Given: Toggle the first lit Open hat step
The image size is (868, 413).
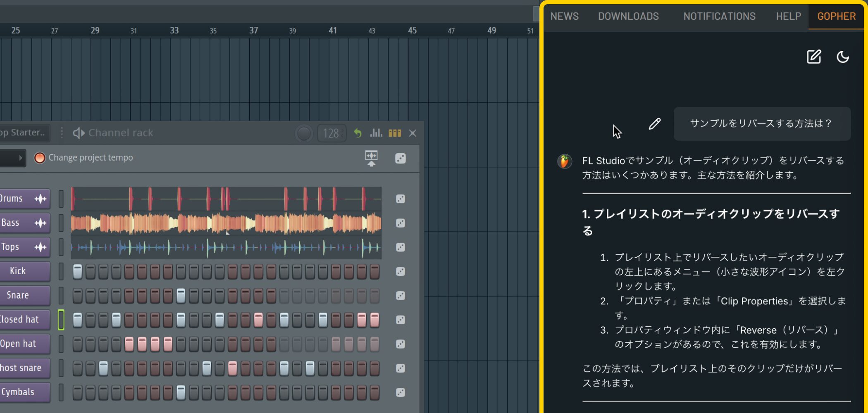Looking at the screenshot, I should tap(129, 344).
